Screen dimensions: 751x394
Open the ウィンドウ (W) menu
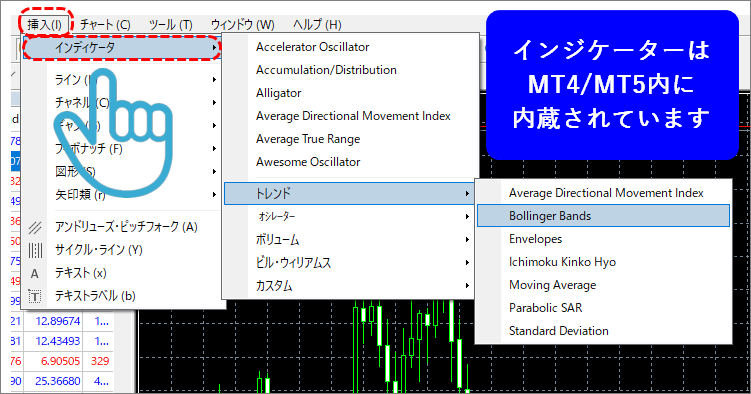point(242,24)
